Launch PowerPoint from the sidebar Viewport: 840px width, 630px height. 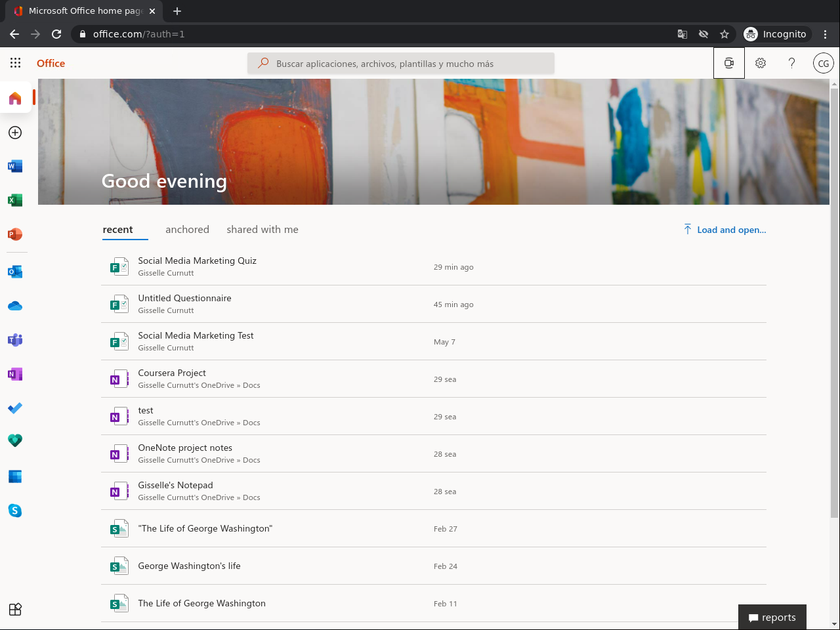click(x=15, y=234)
